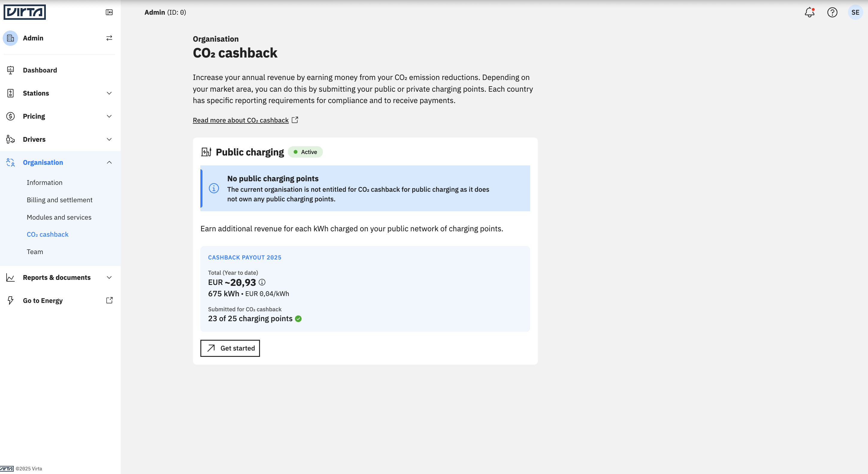Click the Organisation people icon
This screenshot has width=868, height=474.
10,162
